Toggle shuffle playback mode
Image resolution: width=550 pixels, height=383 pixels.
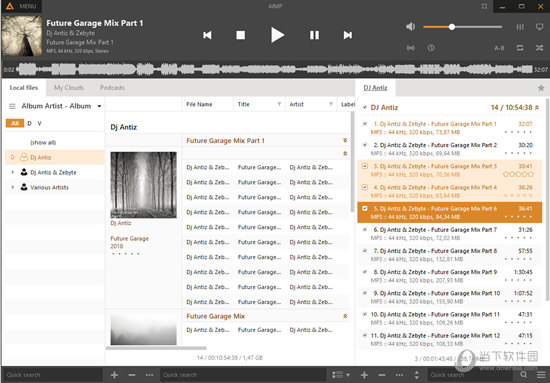(x=539, y=48)
